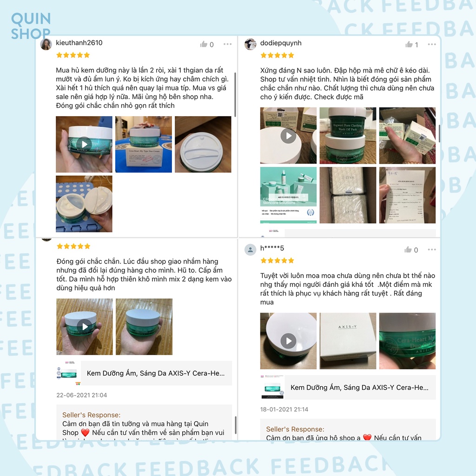
Task: Open dodiepquynh's profile avatar
Action: (x=250, y=44)
